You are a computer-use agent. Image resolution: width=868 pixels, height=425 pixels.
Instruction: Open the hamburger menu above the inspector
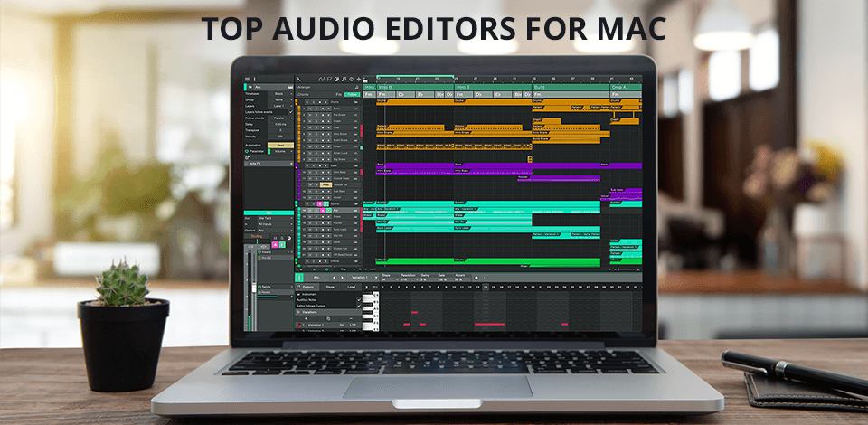tap(248, 80)
